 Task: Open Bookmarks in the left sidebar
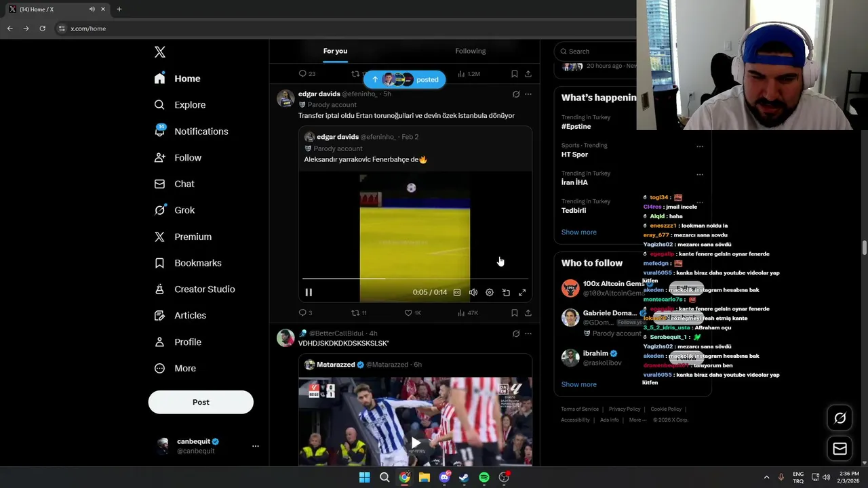coord(188,263)
